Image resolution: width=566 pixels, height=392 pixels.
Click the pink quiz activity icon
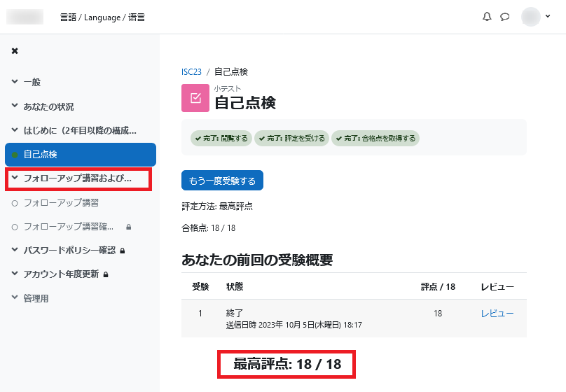[x=195, y=98]
